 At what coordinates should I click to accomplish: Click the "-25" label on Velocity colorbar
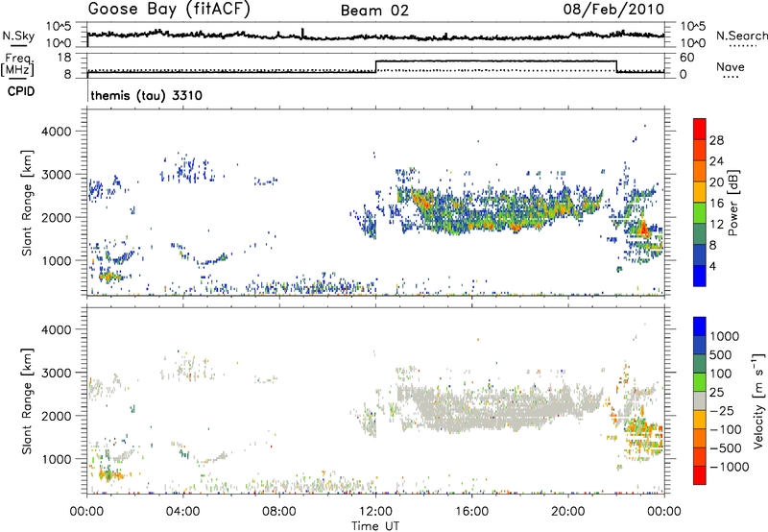pyautogui.click(x=722, y=411)
